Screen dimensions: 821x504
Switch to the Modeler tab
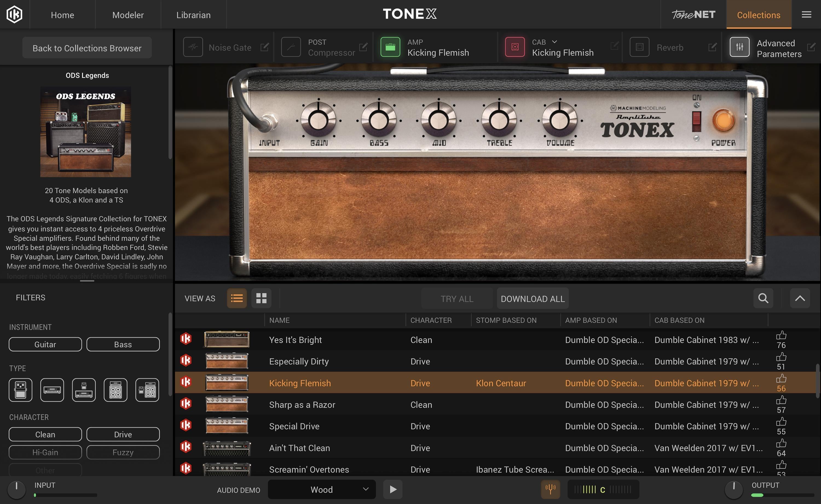(x=128, y=15)
